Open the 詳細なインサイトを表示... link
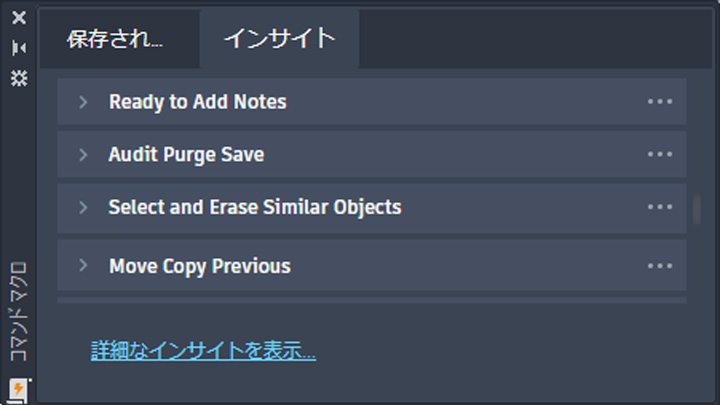 pyautogui.click(x=203, y=350)
